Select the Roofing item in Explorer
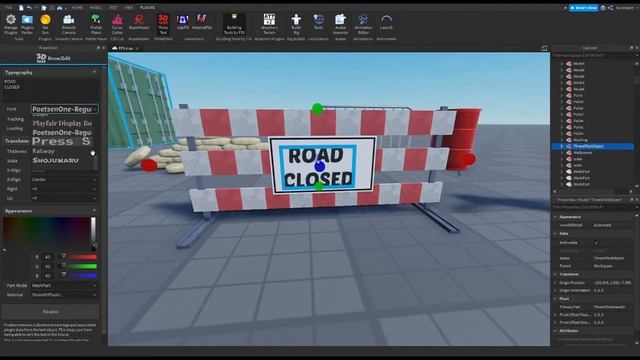 click(580, 140)
